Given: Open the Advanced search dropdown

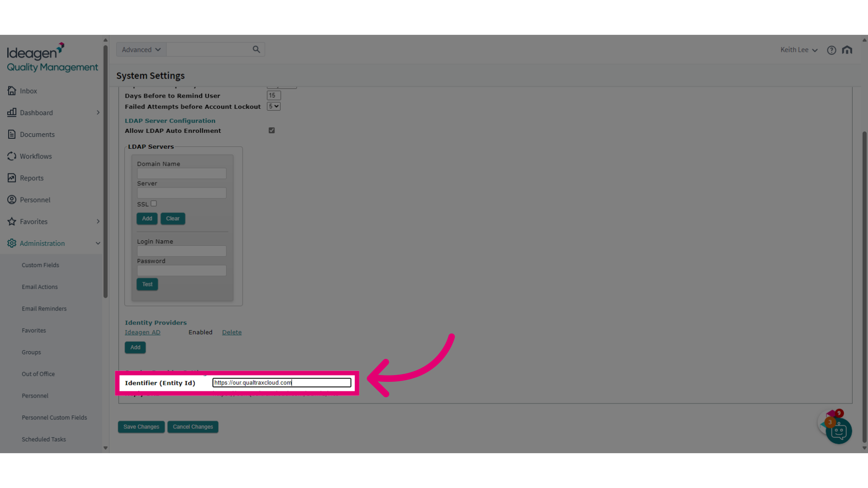Looking at the screenshot, I should coord(141,49).
